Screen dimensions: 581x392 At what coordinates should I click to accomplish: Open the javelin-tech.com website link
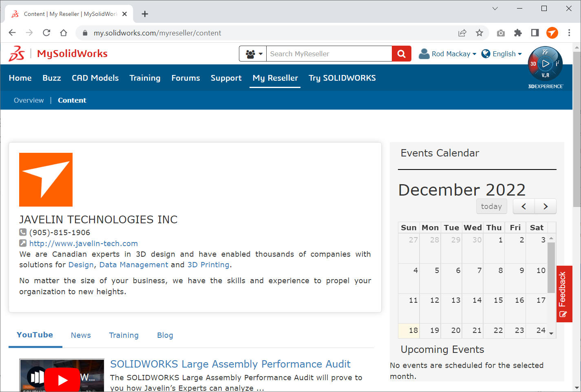84,244
